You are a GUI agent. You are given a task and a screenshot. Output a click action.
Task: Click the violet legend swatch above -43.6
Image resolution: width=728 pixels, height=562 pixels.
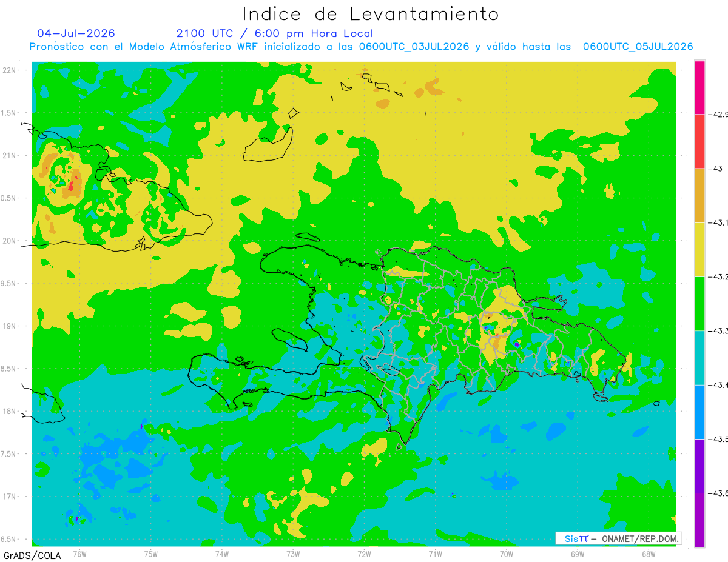[x=699, y=466]
